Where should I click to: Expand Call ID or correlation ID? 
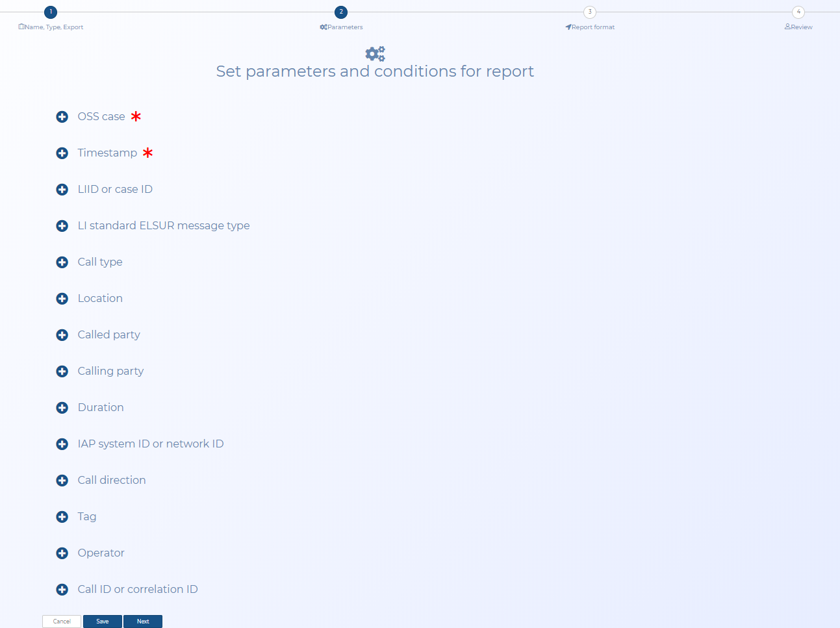[137, 589]
